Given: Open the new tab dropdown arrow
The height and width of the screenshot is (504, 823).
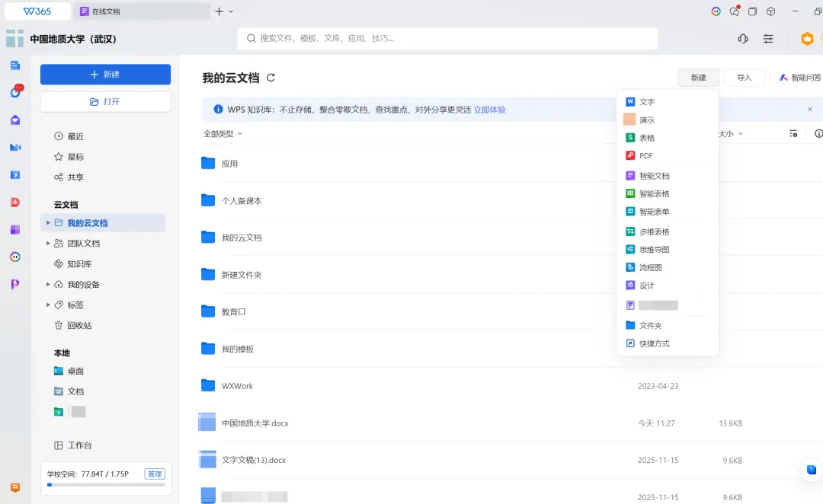Looking at the screenshot, I should point(231,11).
